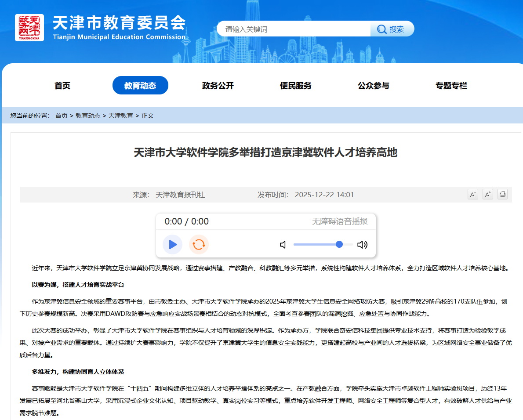Click the loud-volume speaker icon
523x420 pixels.
(362, 245)
